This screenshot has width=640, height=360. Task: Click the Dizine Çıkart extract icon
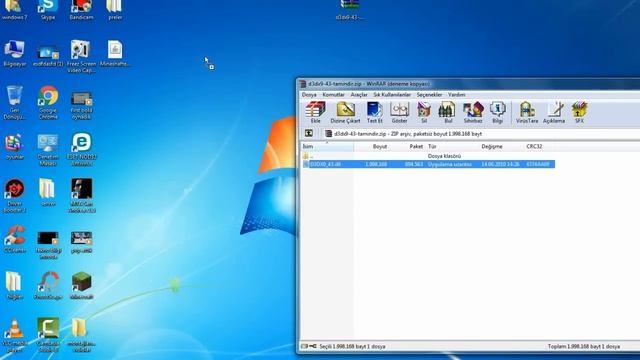(x=345, y=113)
